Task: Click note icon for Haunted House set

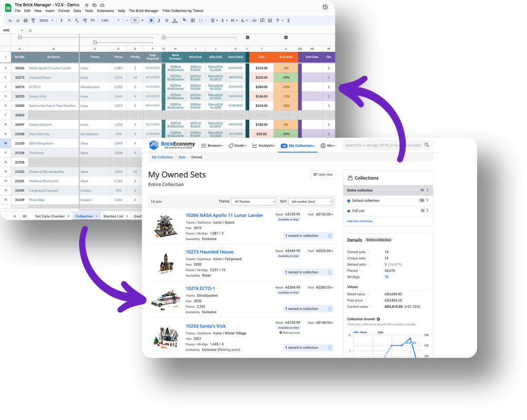Action: point(330,272)
